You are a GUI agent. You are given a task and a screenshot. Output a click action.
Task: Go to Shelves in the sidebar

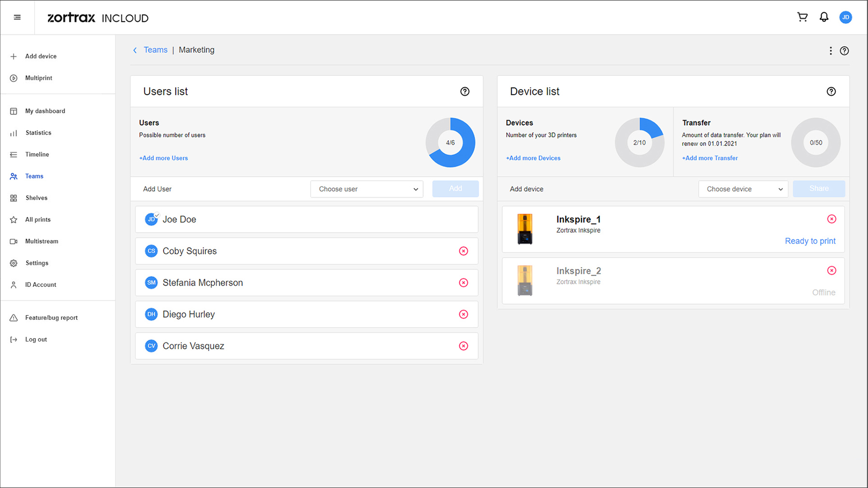click(36, 198)
